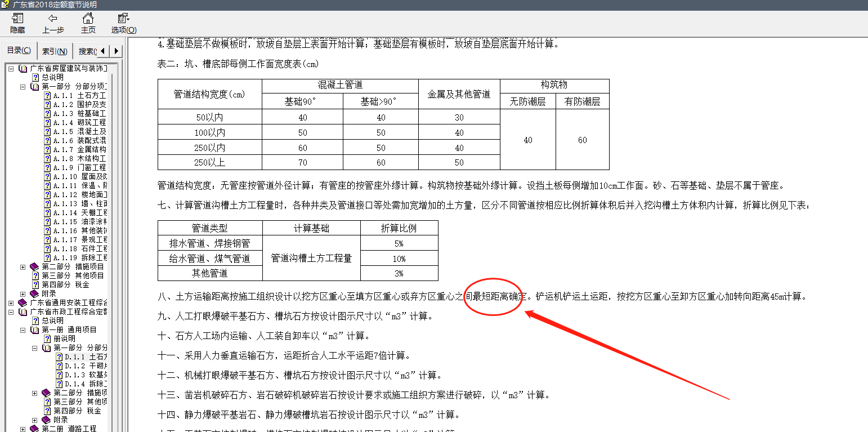Expand 第二部分 措施项 under 第一册 通用项目
The width and height of the screenshot is (868, 432).
(34, 393)
